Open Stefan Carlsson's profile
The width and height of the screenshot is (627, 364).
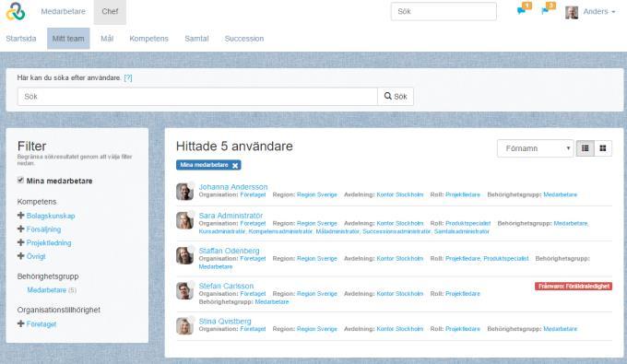click(x=226, y=286)
